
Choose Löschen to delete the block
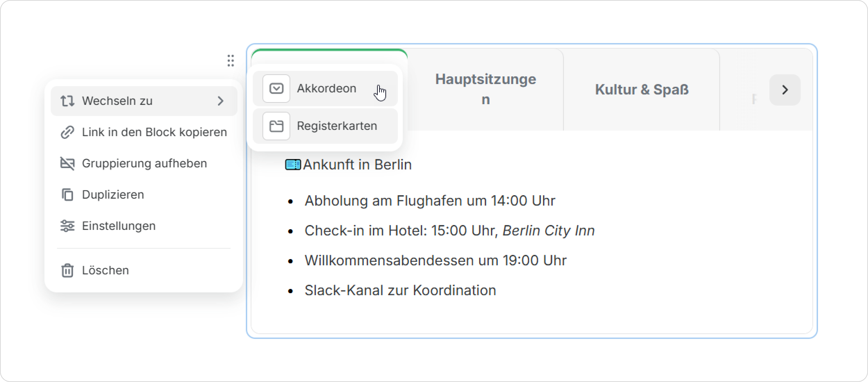(x=106, y=271)
